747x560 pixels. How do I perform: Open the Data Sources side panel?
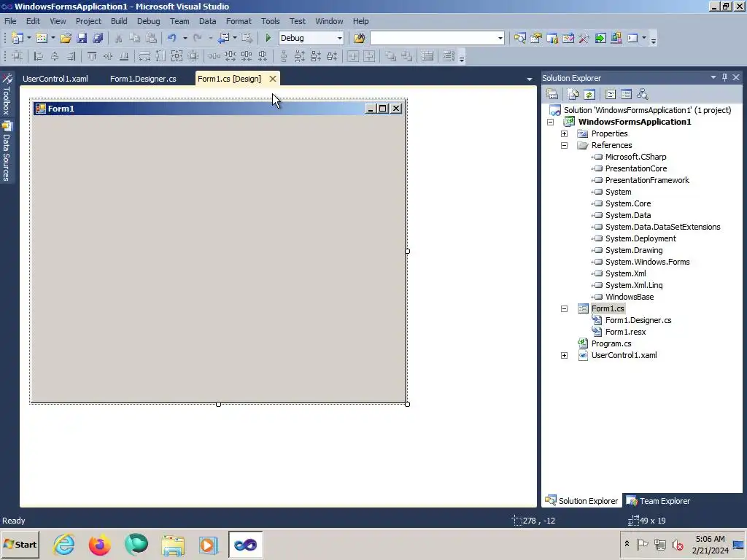[7, 151]
